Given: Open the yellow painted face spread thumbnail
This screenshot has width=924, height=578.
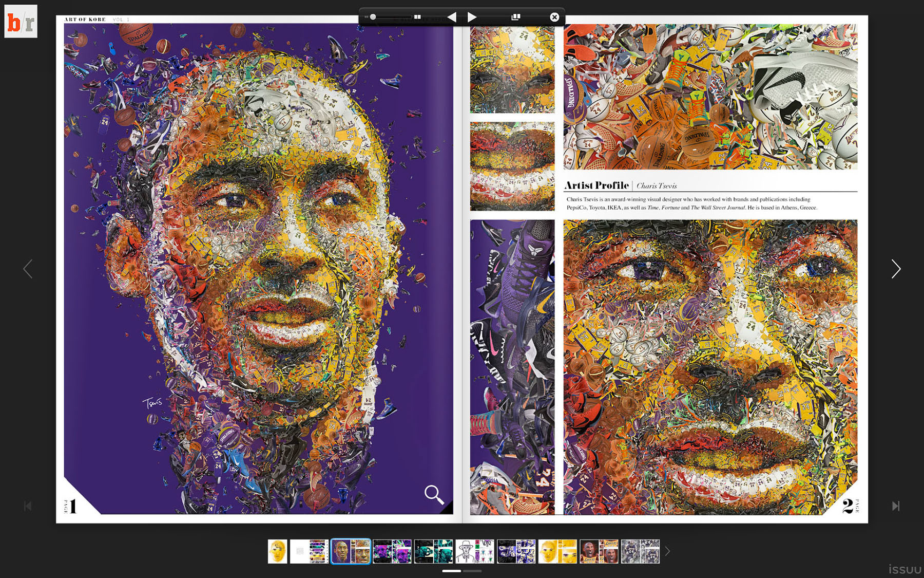Looking at the screenshot, I should (557, 551).
